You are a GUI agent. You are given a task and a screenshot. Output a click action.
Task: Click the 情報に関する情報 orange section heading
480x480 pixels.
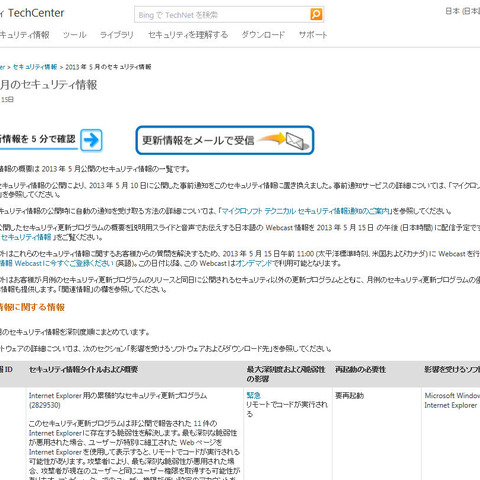[x=32, y=307]
